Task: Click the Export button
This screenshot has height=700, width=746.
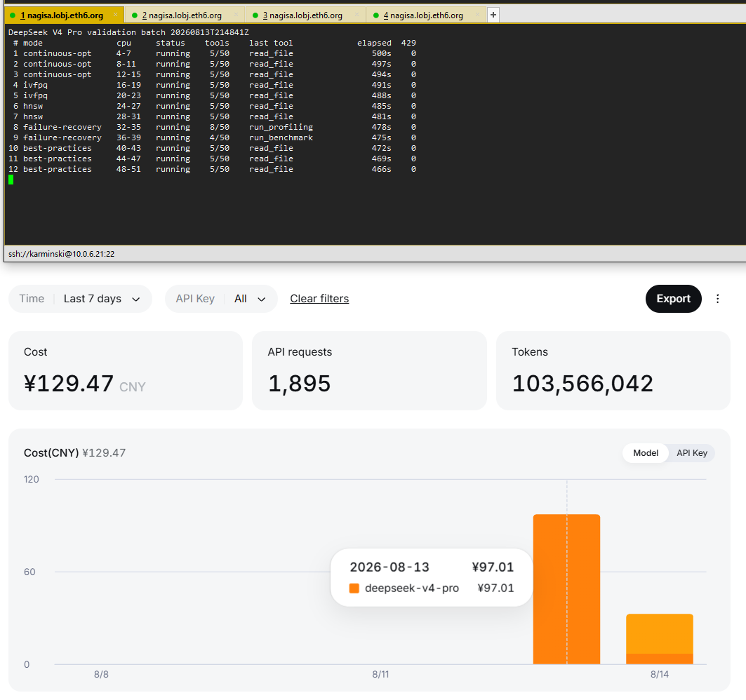Action: coord(673,299)
